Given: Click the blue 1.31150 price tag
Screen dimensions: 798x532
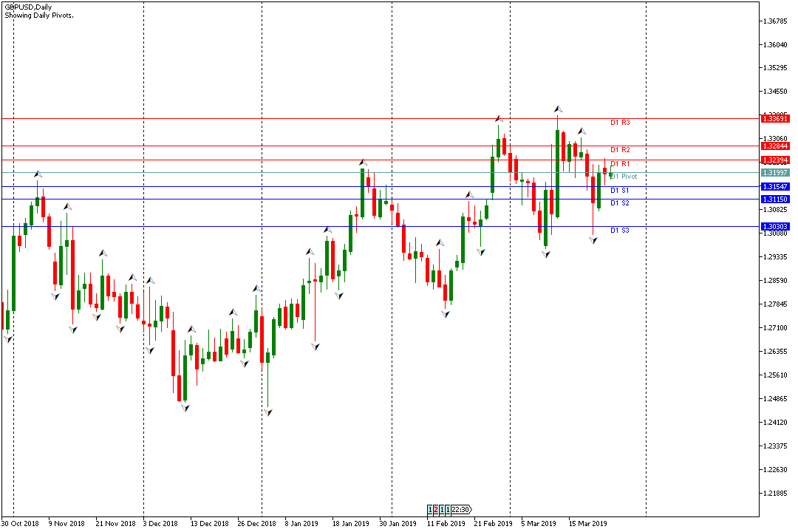Looking at the screenshot, I should point(775,199).
